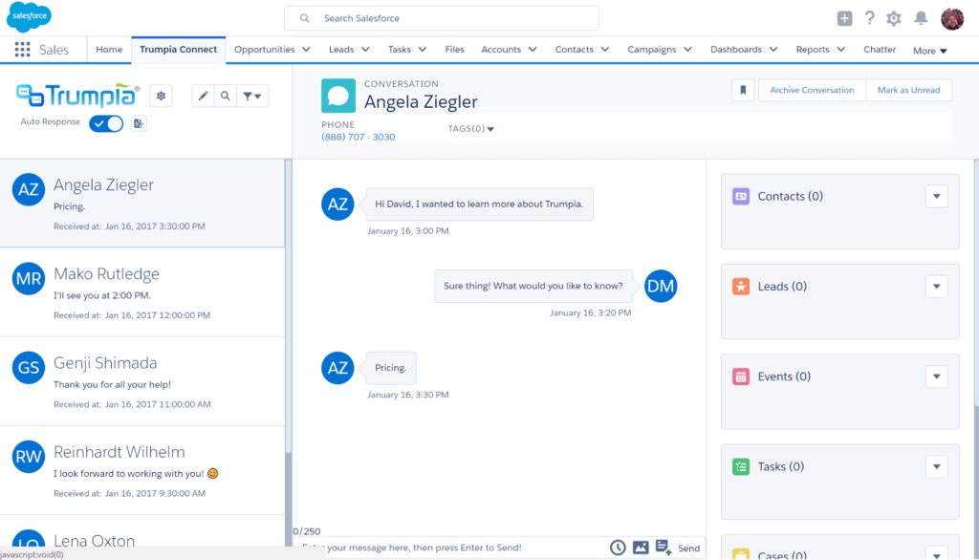979x560 pixels.
Task: Open the Leads (0) panel dropdown arrow
Action: [x=936, y=286]
